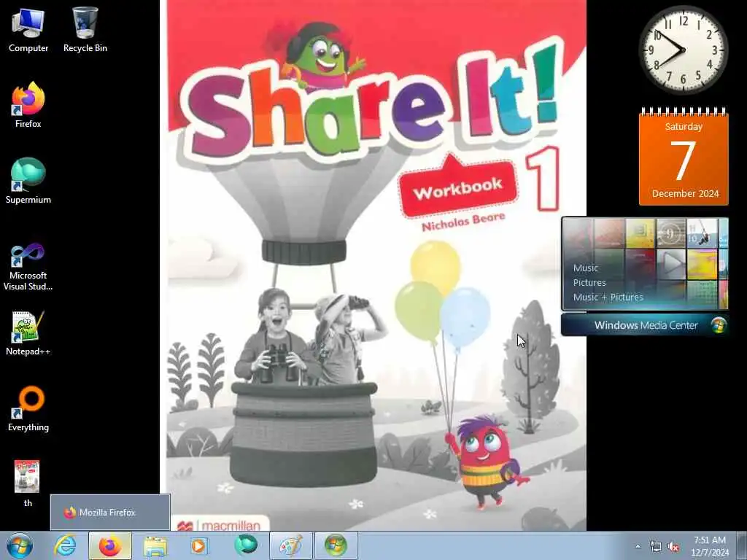The image size is (747, 560).
Task: Click the Windows orb taskbar button
Action: point(336,545)
